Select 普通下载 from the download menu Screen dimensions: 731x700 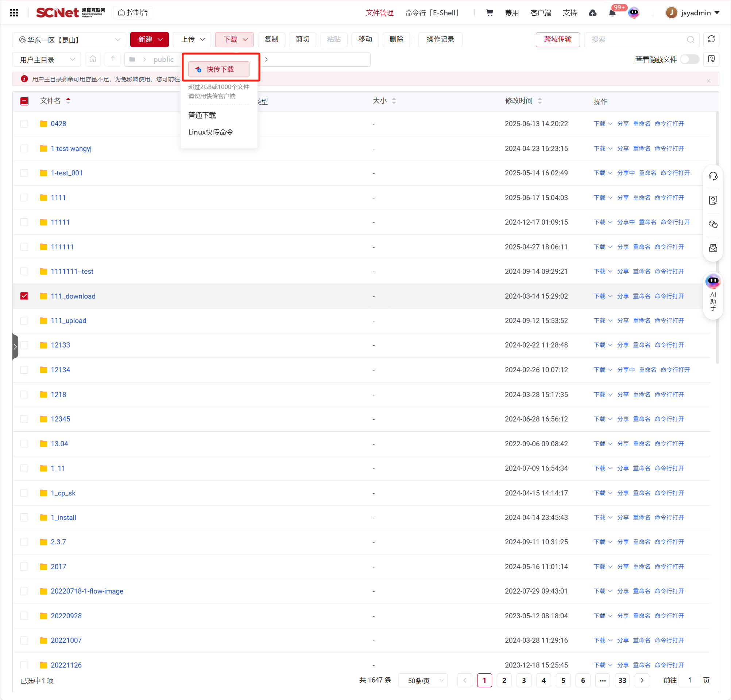point(202,115)
